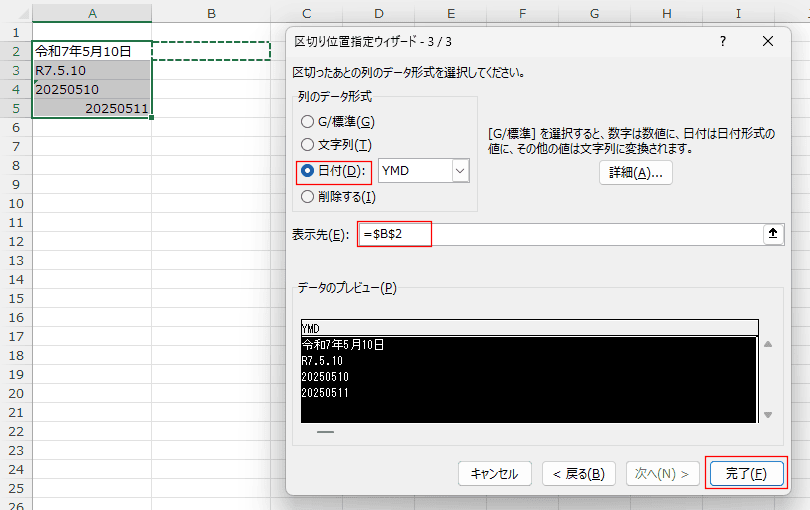
Task: Click preview row R7.5.10
Action: [x=528, y=361]
